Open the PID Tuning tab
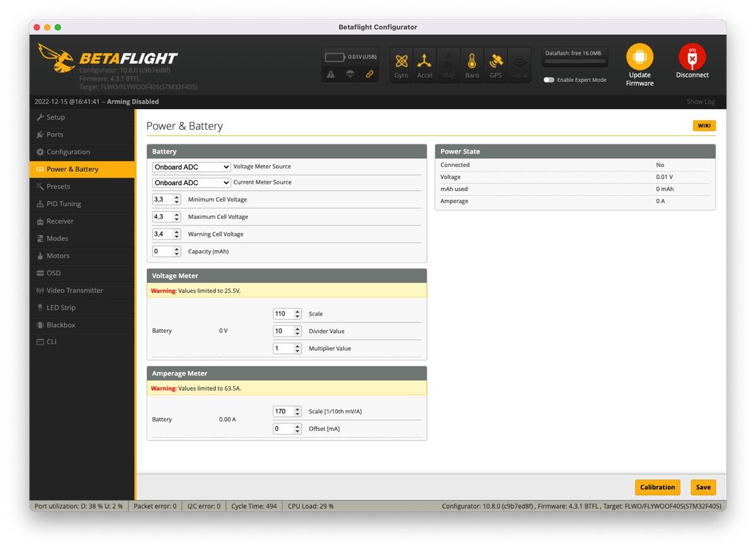 point(82,204)
